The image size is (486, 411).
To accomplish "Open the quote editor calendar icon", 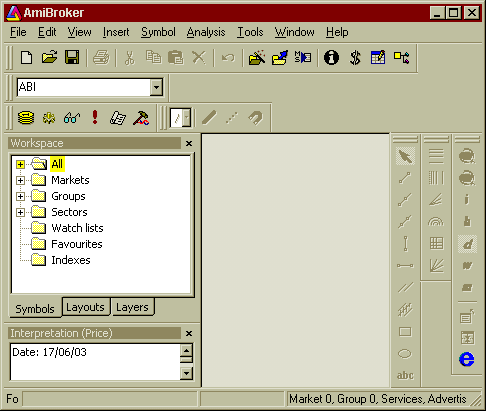I will coord(378,57).
